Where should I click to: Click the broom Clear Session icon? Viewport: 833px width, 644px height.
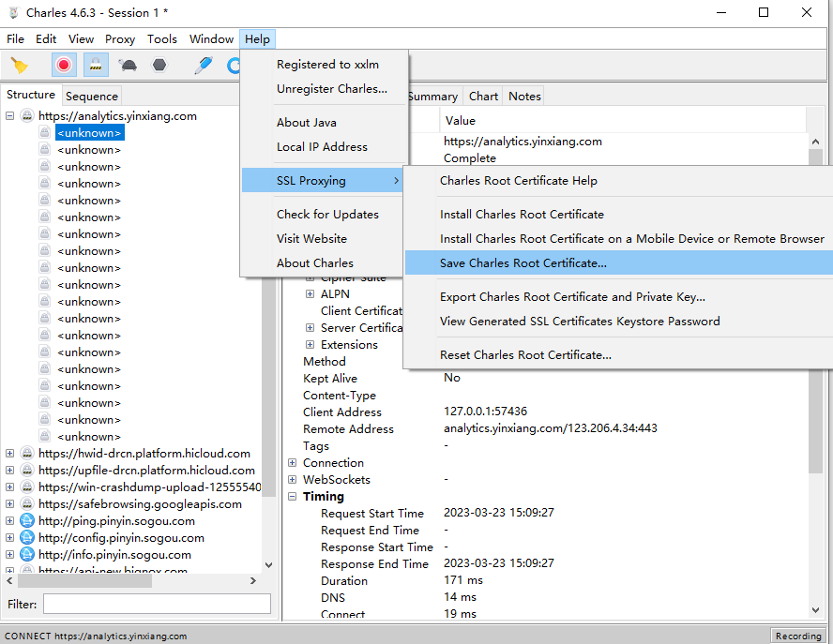point(19,66)
